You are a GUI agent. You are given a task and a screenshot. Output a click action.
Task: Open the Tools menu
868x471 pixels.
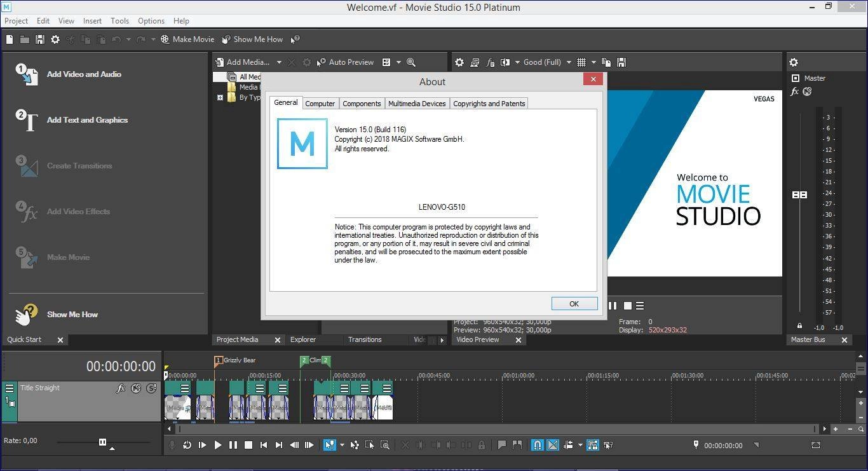click(119, 21)
